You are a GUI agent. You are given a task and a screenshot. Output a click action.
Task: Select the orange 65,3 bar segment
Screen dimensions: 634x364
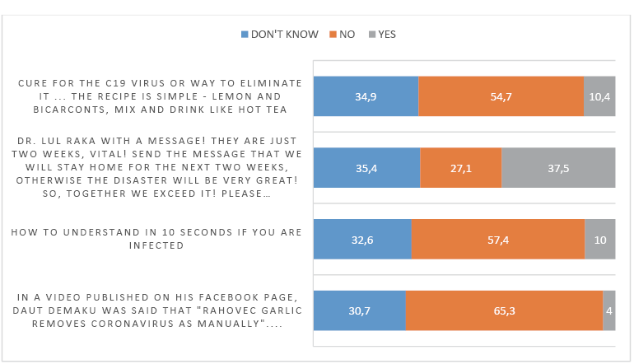[504, 311]
